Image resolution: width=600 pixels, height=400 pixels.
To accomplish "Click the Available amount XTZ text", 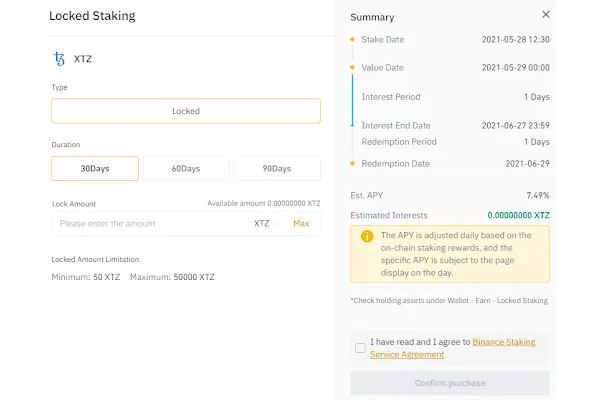I will [264, 203].
